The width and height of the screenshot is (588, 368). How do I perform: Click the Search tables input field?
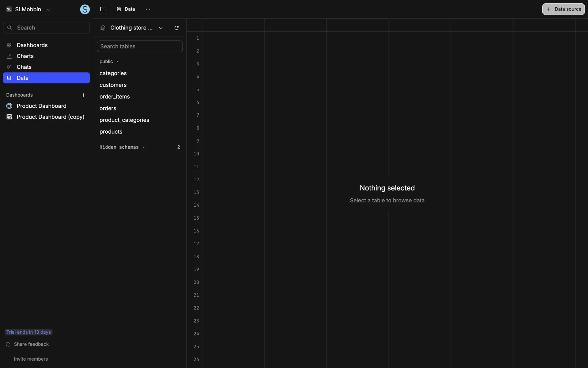[140, 46]
